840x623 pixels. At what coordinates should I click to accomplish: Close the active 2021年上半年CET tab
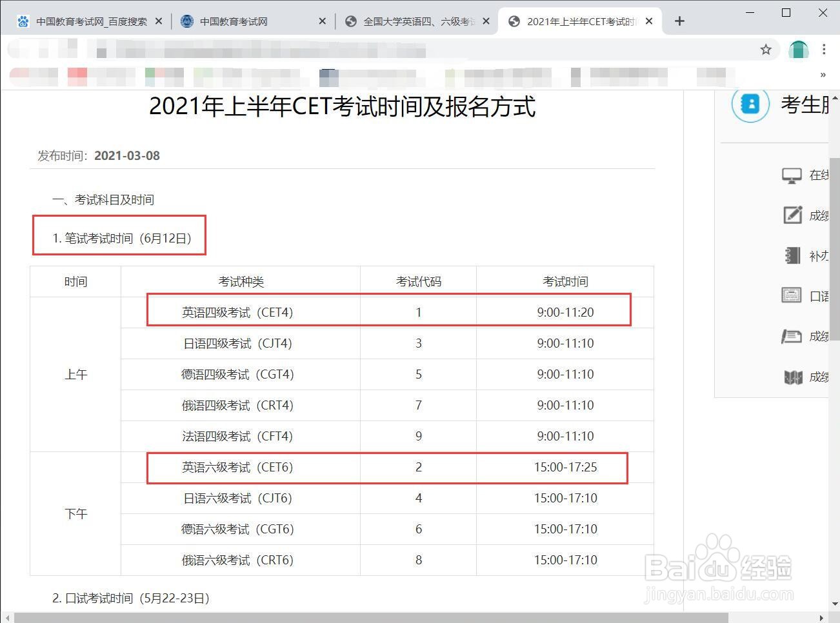649,21
